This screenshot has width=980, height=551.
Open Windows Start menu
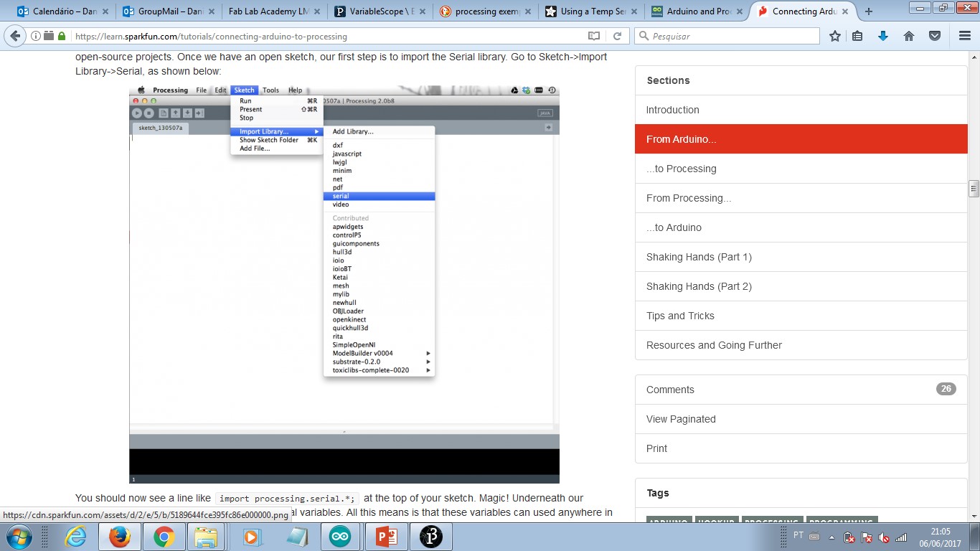(x=18, y=537)
